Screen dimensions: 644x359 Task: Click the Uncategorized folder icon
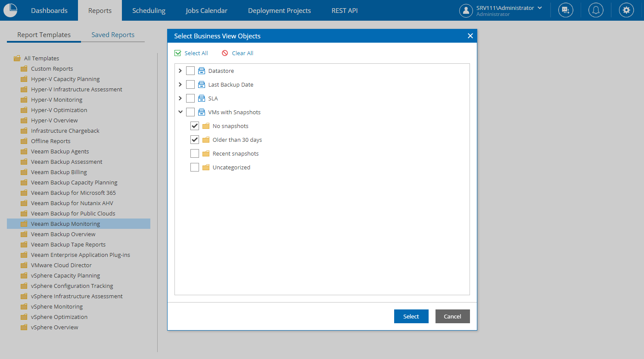click(206, 167)
